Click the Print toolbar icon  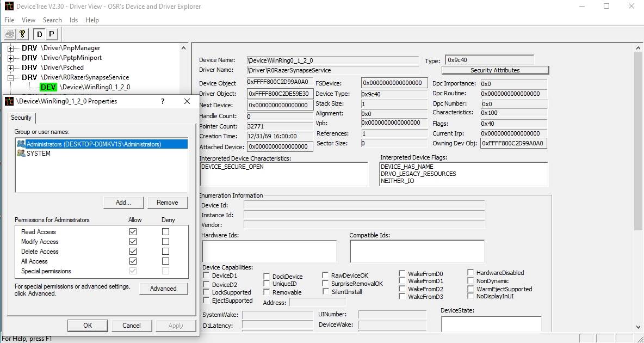coord(9,34)
